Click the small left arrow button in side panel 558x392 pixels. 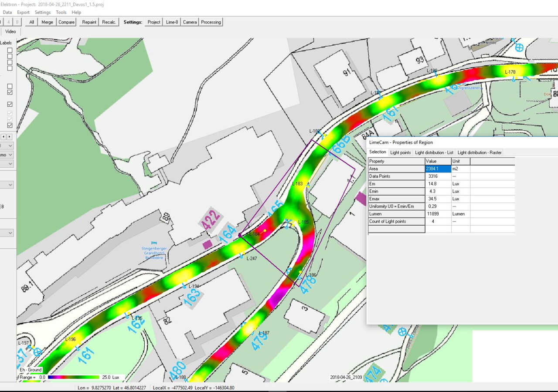[x=3, y=137]
